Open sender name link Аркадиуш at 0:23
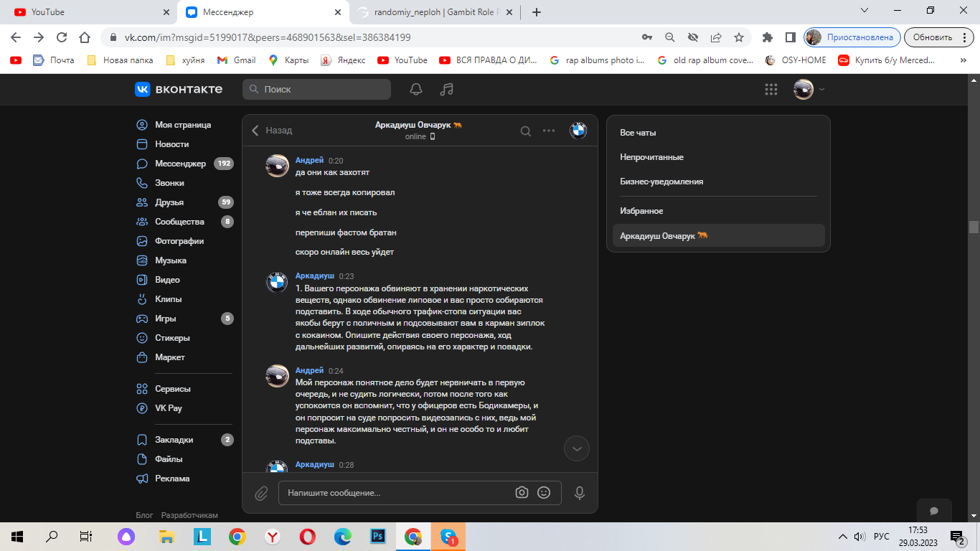 tap(315, 275)
